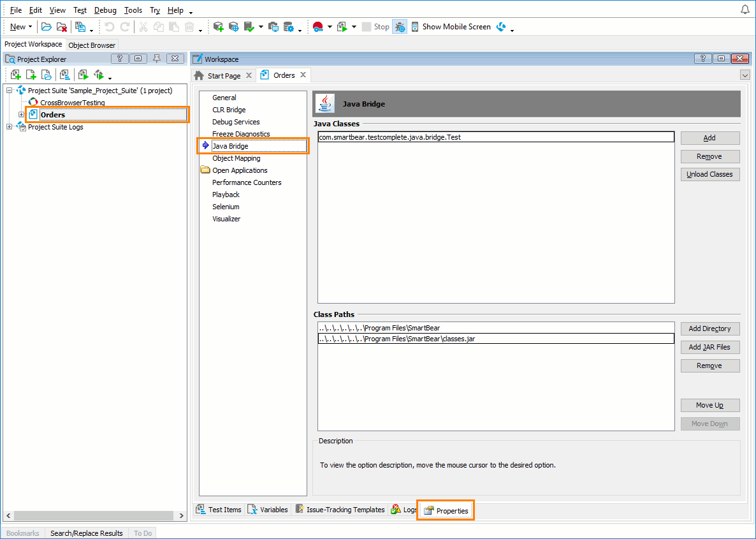This screenshot has height=539, width=756.
Task: Click the notification bell icon
Action: 745,10
